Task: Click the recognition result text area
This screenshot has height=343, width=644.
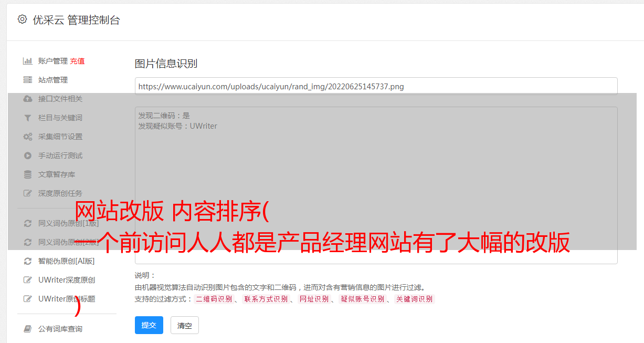Action: coord(376,185)
